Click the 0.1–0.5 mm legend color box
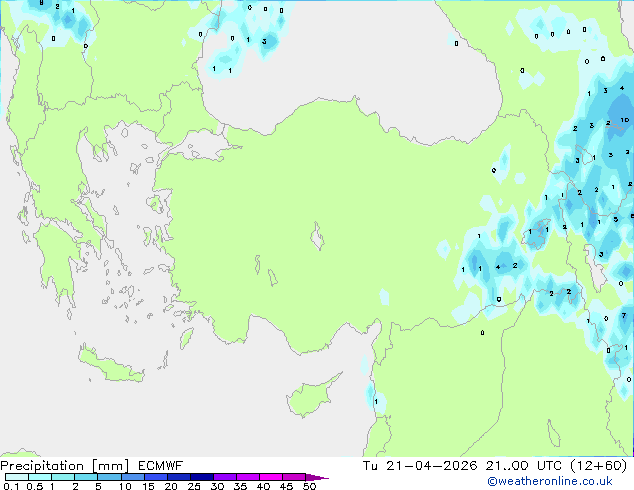 click(17, 477)
